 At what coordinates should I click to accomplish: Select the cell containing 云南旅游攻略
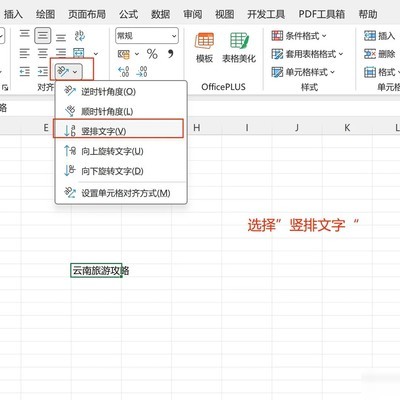(x=96, y=270)
